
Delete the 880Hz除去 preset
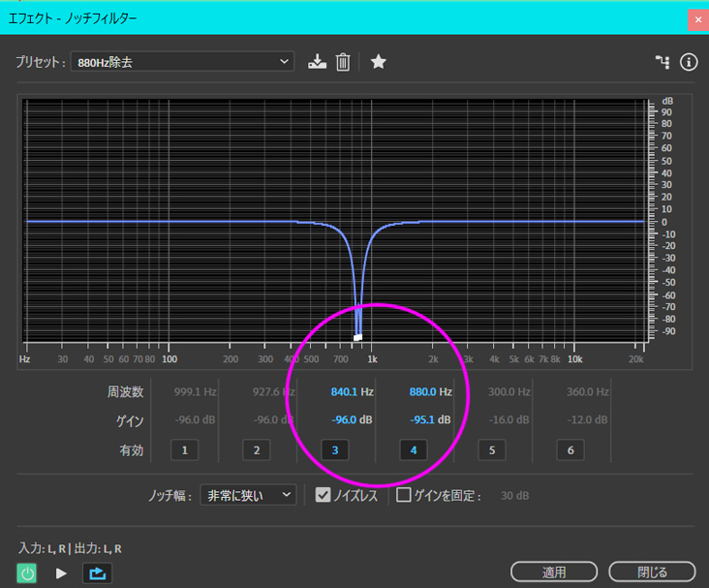[343, 62]
